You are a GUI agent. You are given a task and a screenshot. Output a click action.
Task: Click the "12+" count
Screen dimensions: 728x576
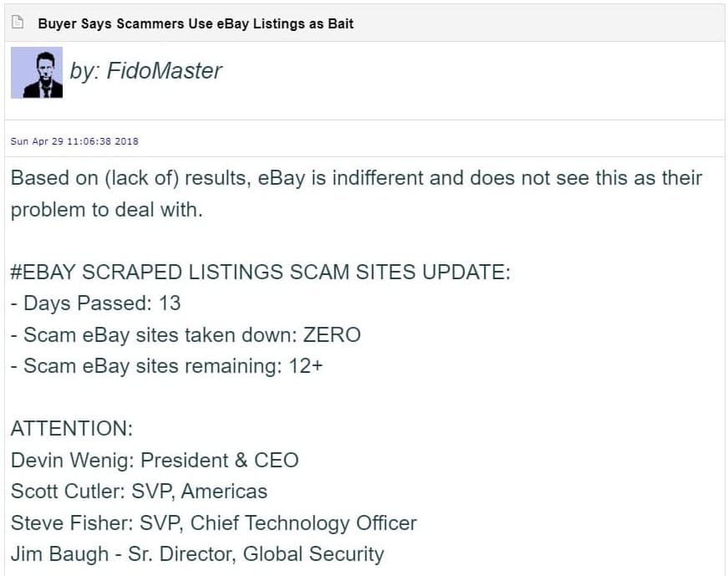click(x=304, y=366)
